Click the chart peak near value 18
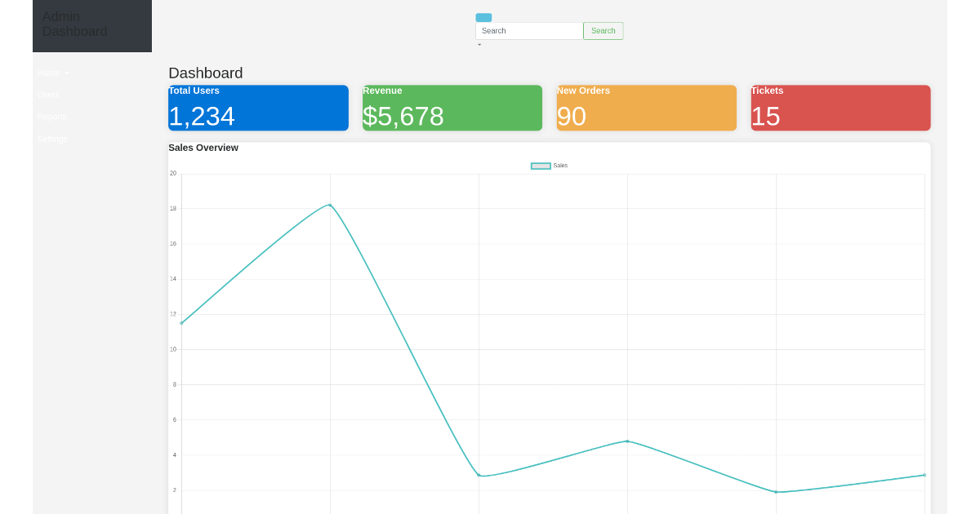 tap(329, 206)
